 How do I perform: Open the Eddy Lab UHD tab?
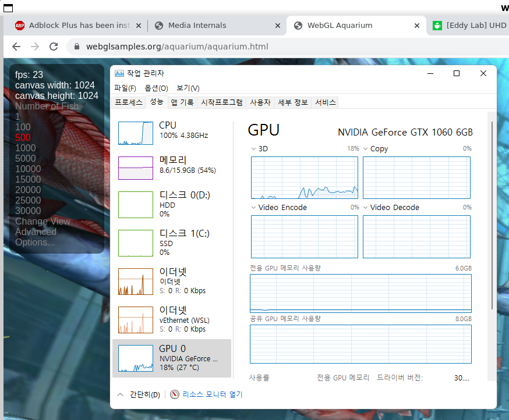click(x=470, y=25)
